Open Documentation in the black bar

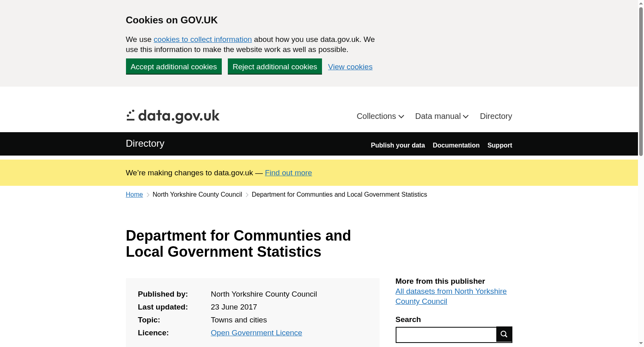coord(456,145)
